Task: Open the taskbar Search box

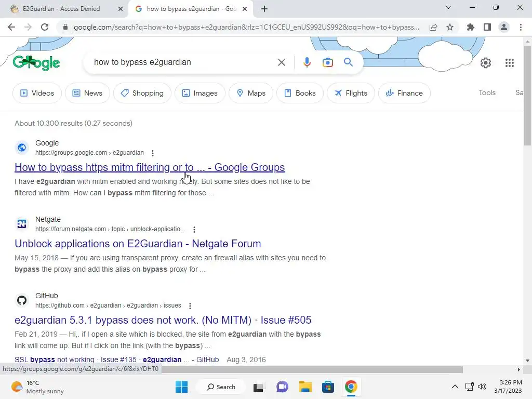Action: (x=221, y=387)
